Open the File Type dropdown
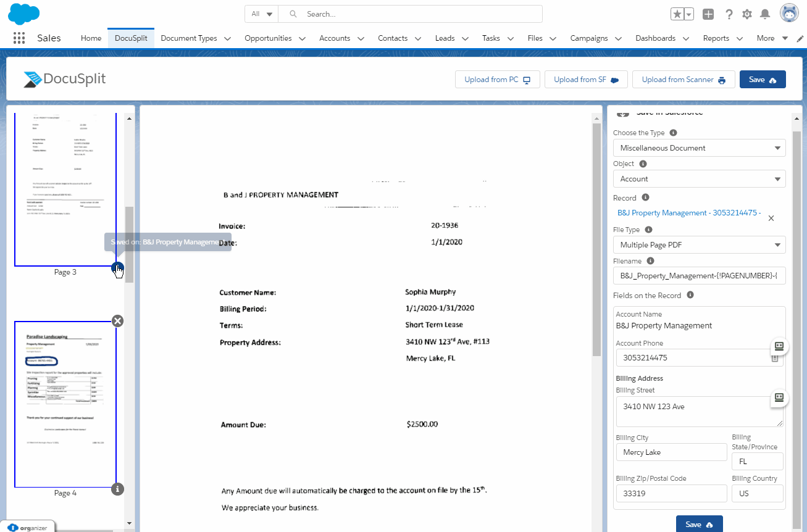This screenshot has height=532, width=807. pyautogui.click(x=699, y=245)
